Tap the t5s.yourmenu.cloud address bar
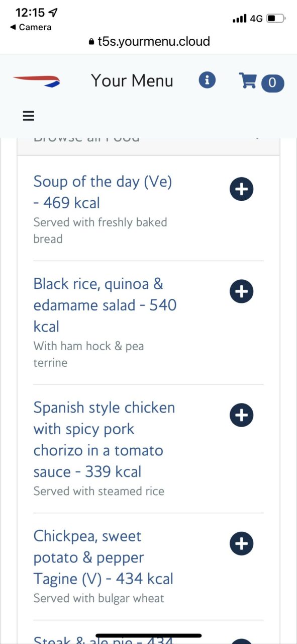 point(148,42)
